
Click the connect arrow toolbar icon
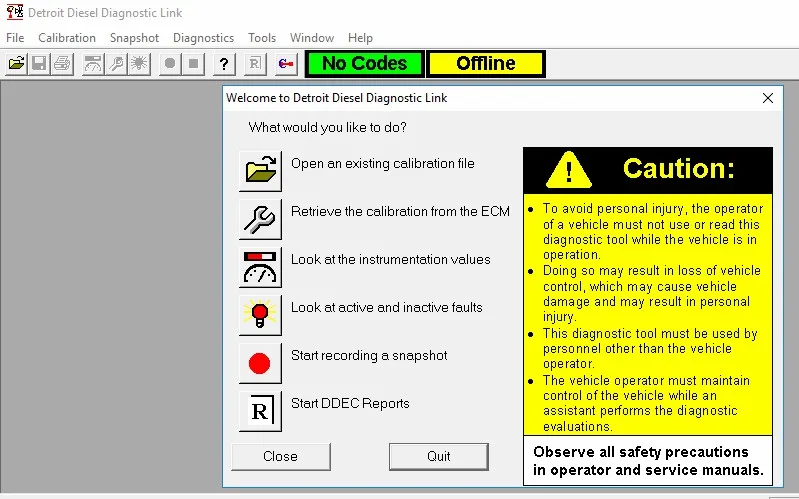click(x=286, y=64)
